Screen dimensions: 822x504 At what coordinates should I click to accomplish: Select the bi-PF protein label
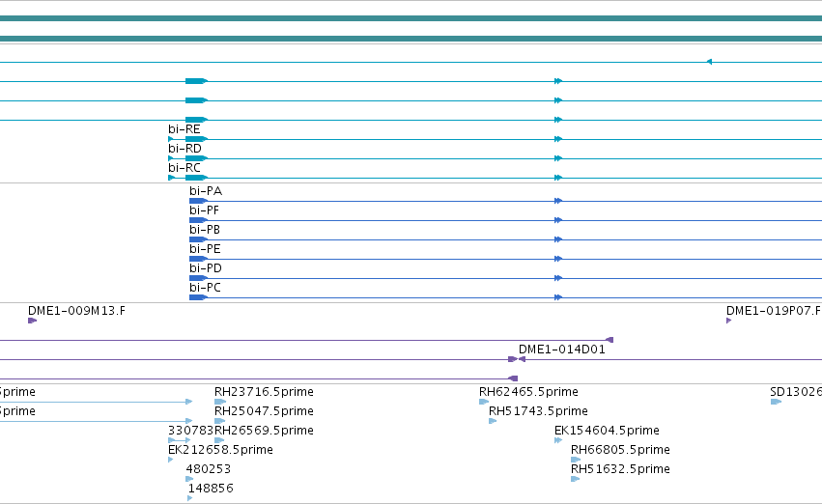[x=204, y=210]
